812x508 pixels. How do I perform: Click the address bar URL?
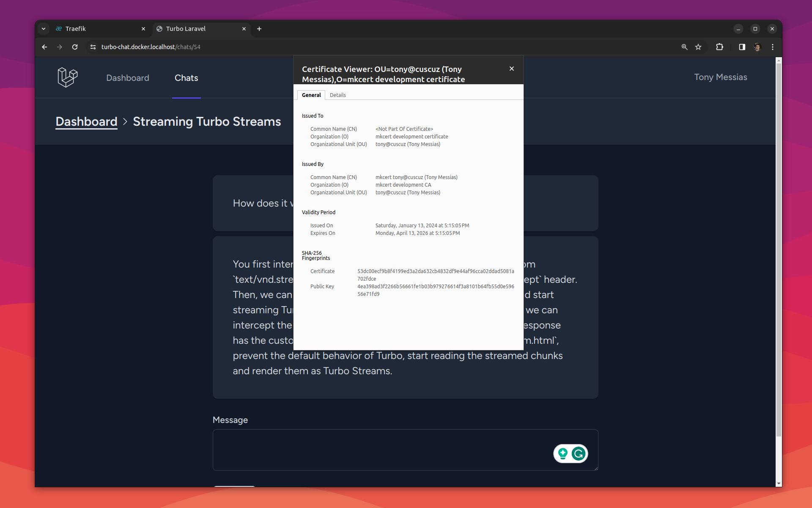pos(151,47)
